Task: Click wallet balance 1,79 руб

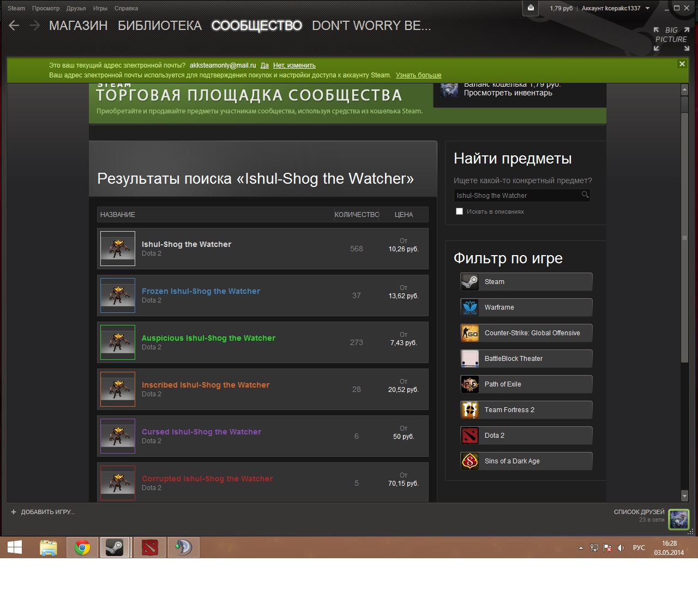Action: coord(561,8)
